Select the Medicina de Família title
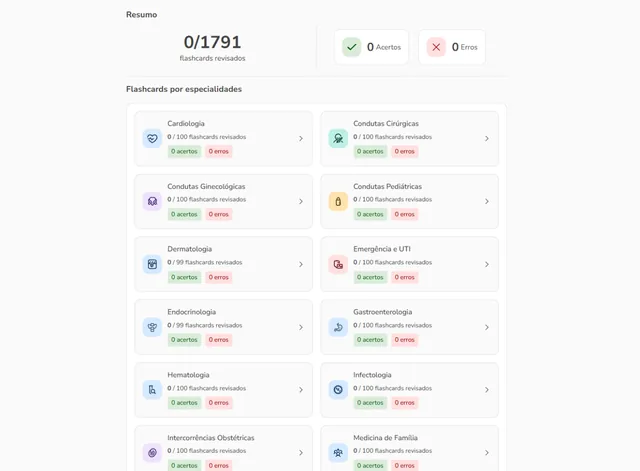 pyautogui.click(x=385, y=438)
